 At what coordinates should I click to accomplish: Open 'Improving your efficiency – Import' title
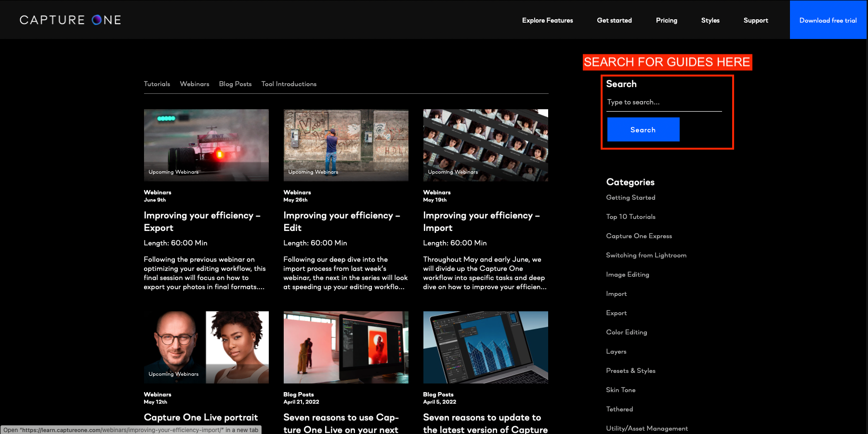pos(481,221)
